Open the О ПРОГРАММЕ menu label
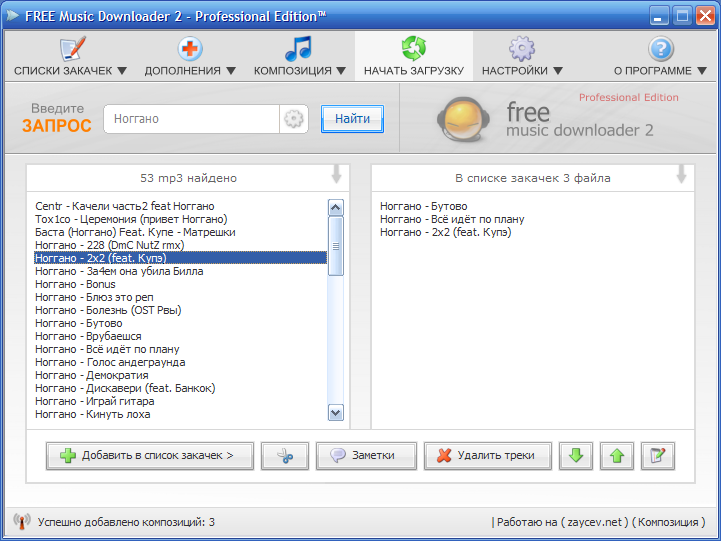 click(x=652, y=71)
